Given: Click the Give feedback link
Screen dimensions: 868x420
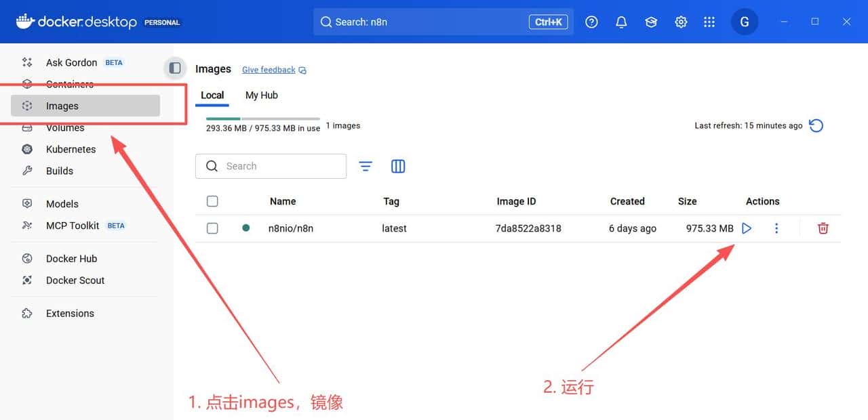Looking at the screenshot, I should tap(268, 69).
